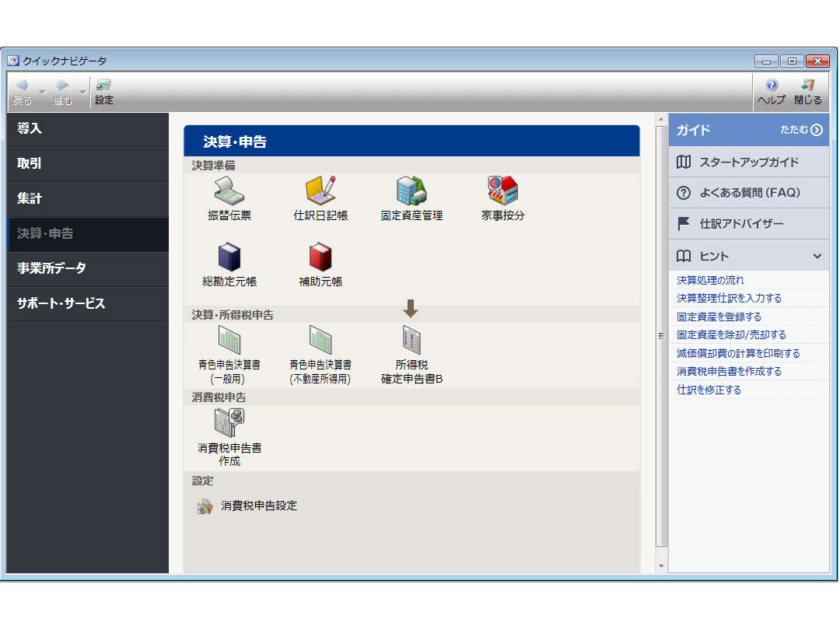Maximize the クイックナビゲータ window
The height and width of the screenshot is (630, 840).
[x=792, y=61]
